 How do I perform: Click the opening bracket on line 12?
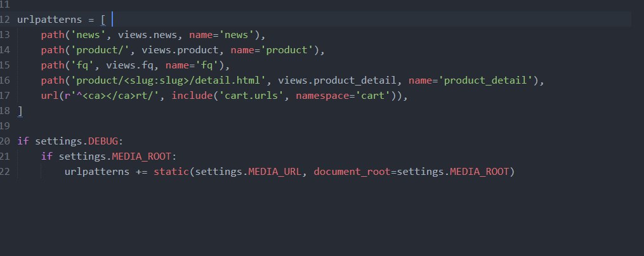103,20
